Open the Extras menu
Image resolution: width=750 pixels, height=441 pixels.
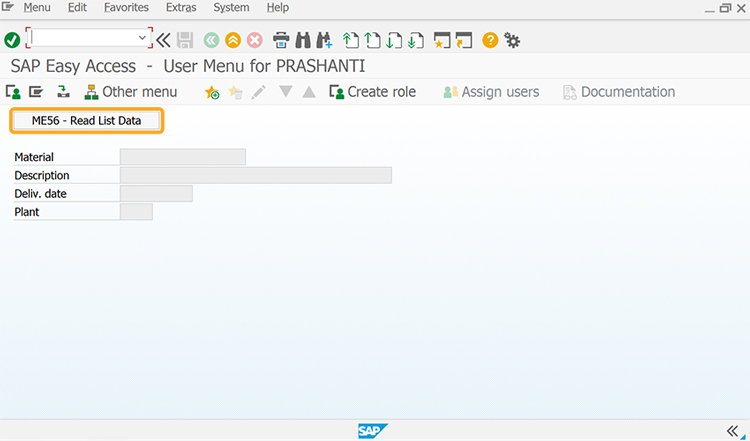point(181,8)
